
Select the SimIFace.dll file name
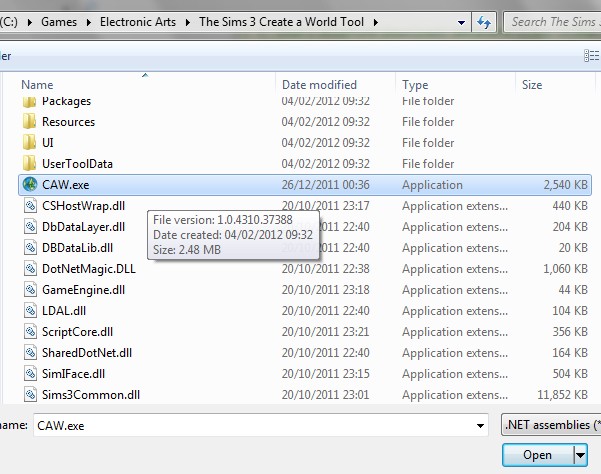(x=74, y=374)
